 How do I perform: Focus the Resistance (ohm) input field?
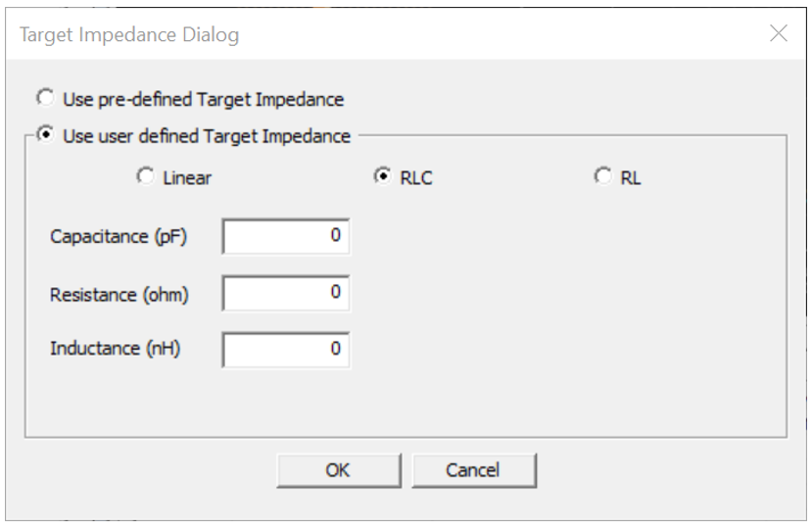[286, 292]
